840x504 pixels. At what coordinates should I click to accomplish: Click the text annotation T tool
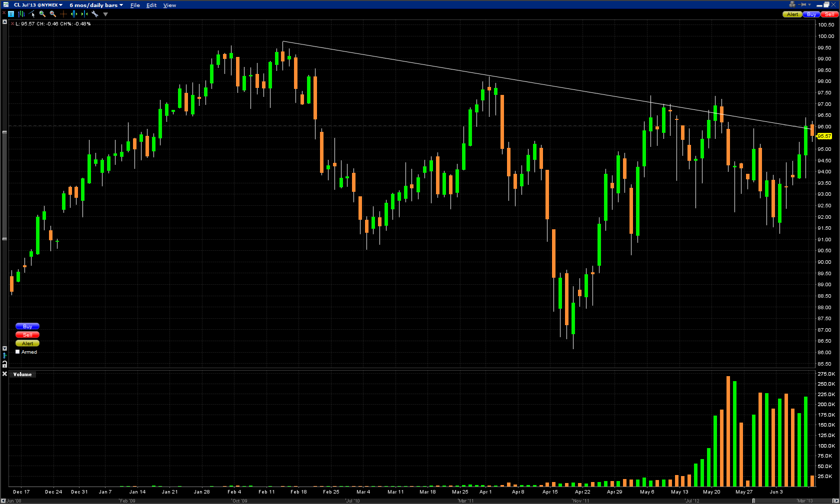pos(11,14)
